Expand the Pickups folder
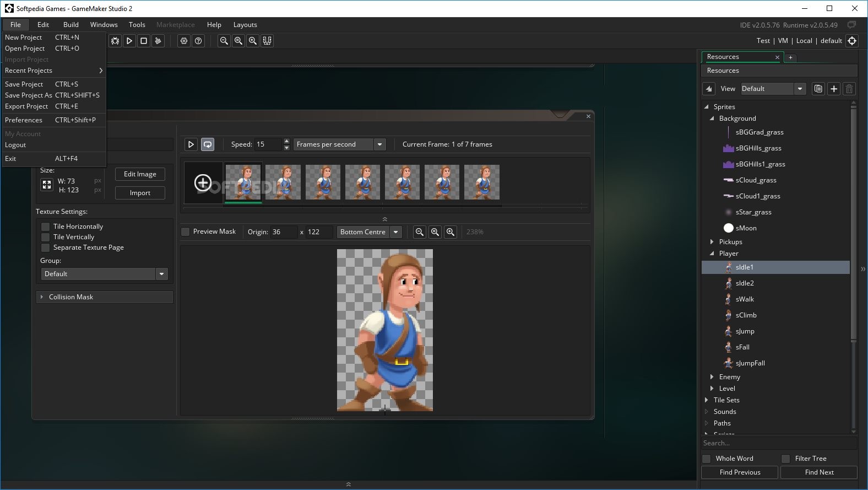Screen dimensions: 868x490 pyautogui.click(x=712, y=242)
